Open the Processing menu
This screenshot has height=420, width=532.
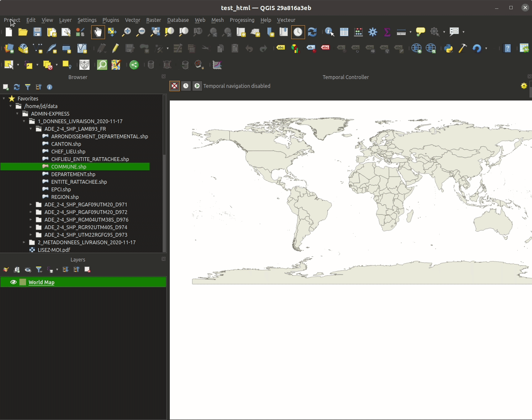[242, 20]
